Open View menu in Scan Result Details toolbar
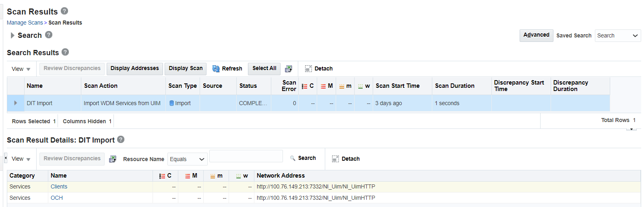This screenshot has height=207, width=644. click(x=21, y=159)
